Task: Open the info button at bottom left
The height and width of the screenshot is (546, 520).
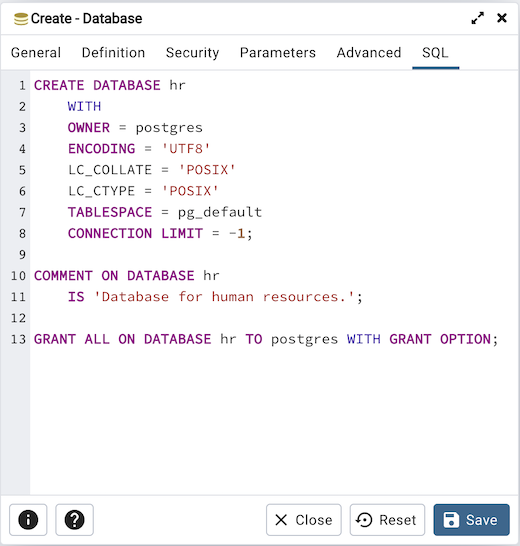Action: 28,520
